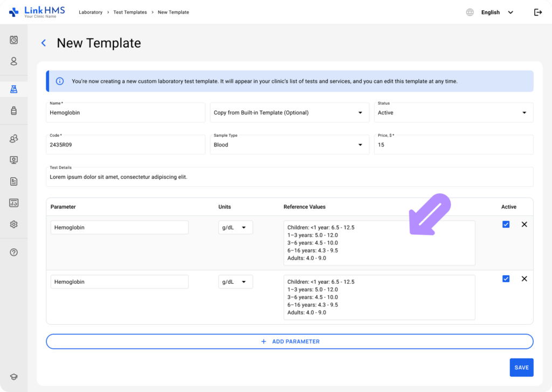Image resolution: width=552 pixels, height=392 pixels.
Task: Open the calendar appointments section
Action: tap(13, 40)
